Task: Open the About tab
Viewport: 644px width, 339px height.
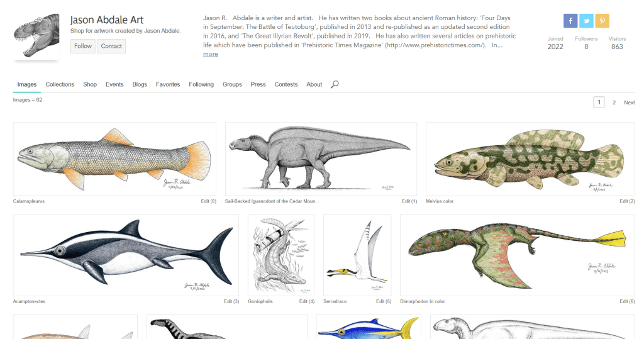Action: [x=314, y=84]
